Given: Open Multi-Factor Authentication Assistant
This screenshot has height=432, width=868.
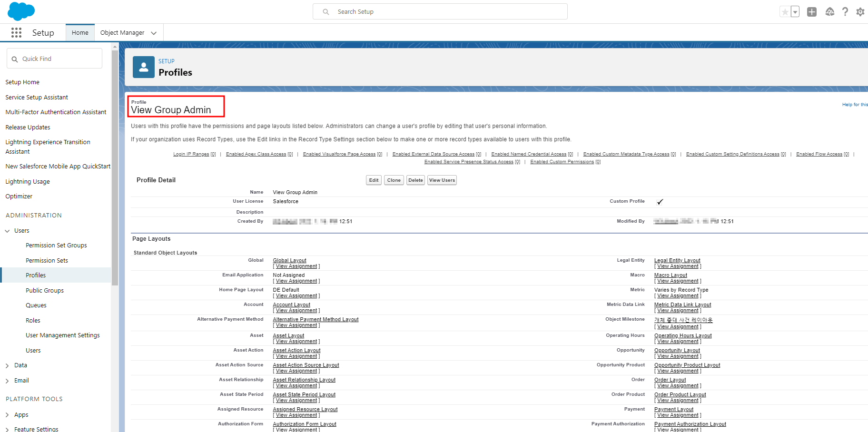Looking at the screenshot, I should coord(56,112).
